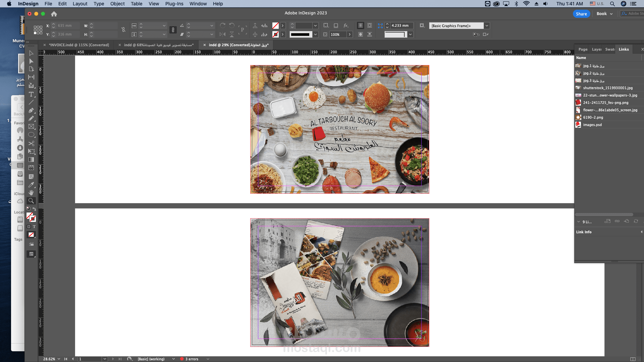Toggle constrain proportions chain link
Screen dimensions: 644x362
tap(123, 30)
